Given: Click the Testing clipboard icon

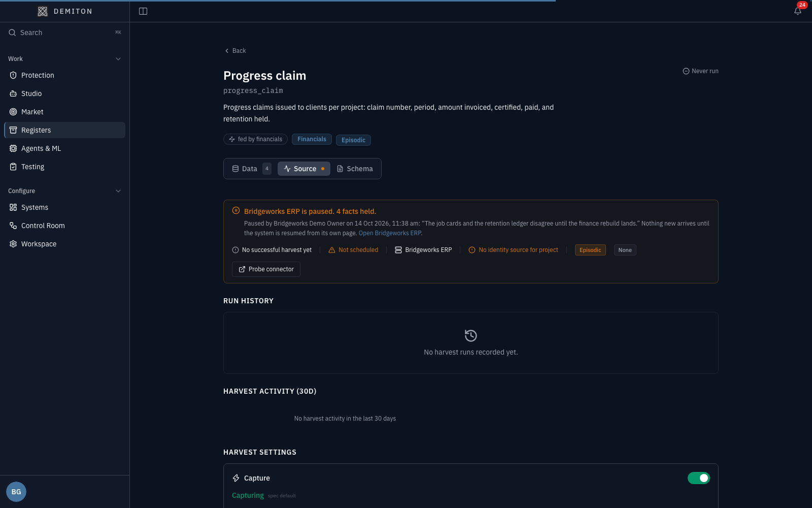Looking at the screenshot, I should 13,167.
